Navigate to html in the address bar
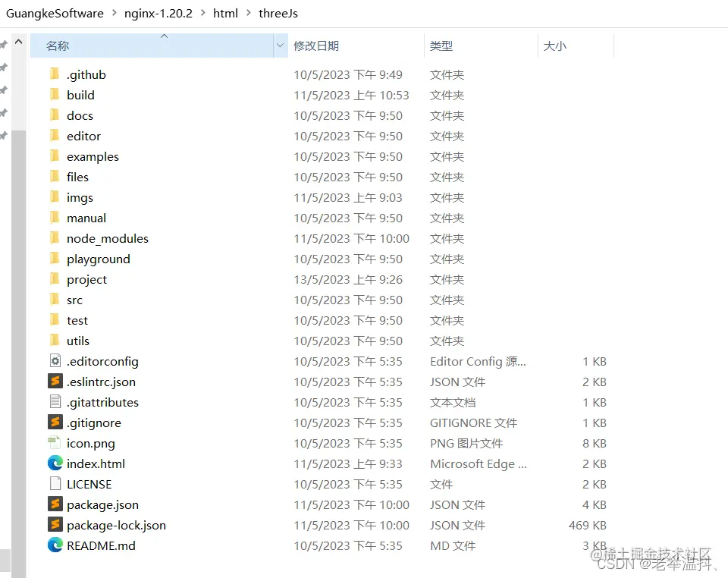 (226, 14)
